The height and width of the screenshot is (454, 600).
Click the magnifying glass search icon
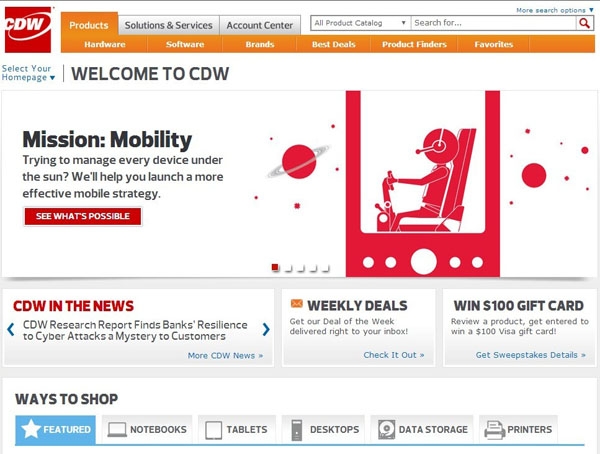coord(584,23)
